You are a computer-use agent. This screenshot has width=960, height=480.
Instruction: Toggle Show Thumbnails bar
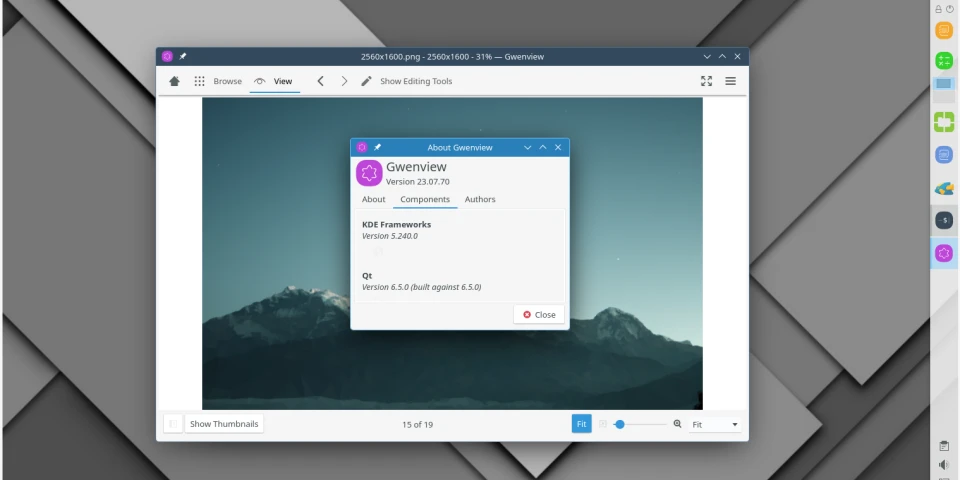coord(224,424)
